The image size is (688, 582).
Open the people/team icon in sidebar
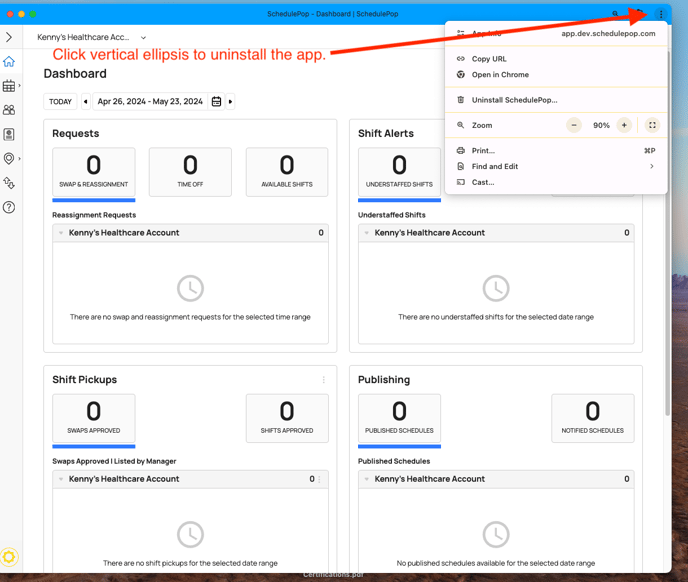click(x=9, y=110)
